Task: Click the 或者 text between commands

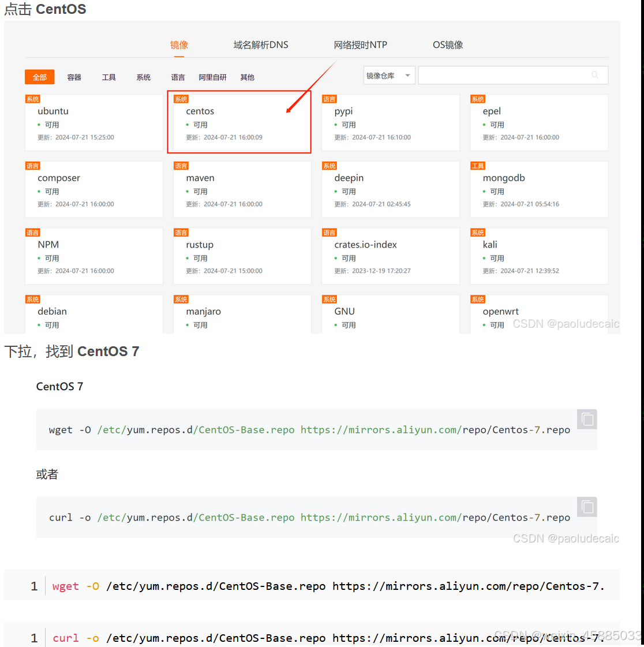Action: point(47,474)
